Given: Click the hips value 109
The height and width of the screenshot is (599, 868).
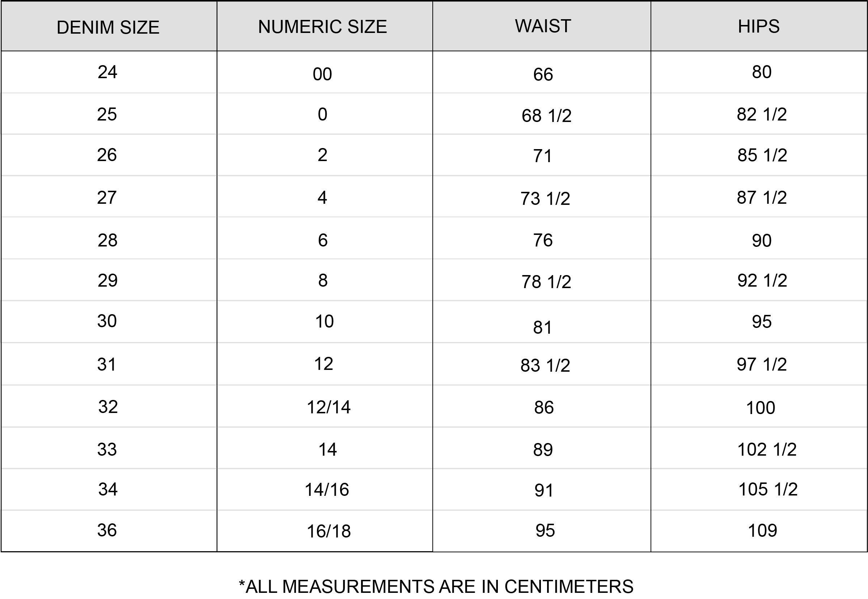Looking at the screenshot, I should pyautogui.click(x=762, y=530).
